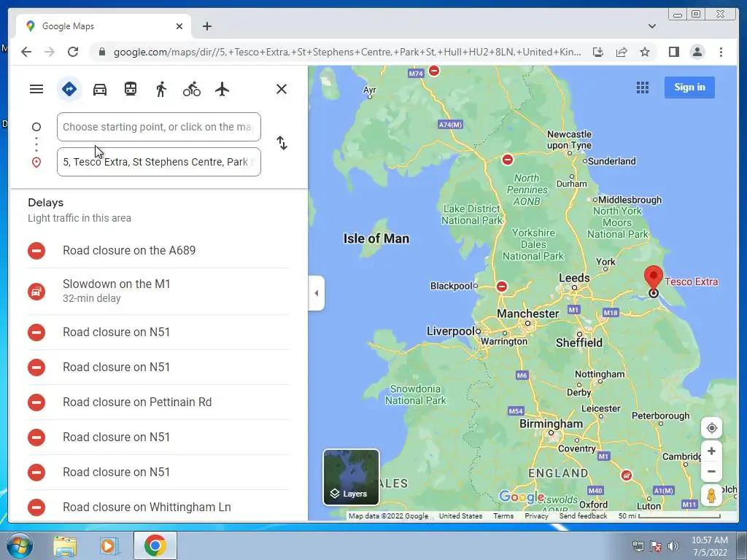Open the tab search dropdown

pyautogui.click(x=651, y=26)
